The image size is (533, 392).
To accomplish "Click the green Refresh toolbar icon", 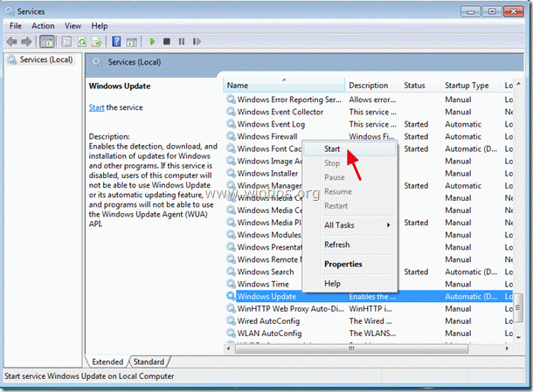I will (82, 42).
